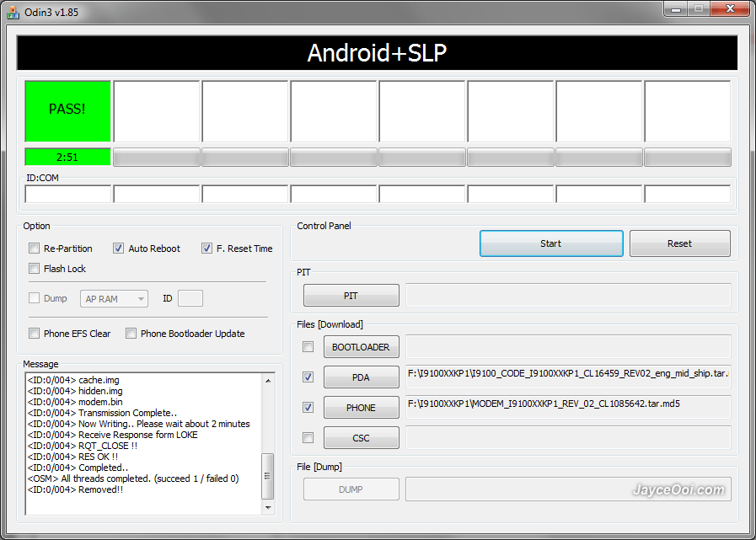Click the Android+SLP banner
The image size is (756, 540).
click(x=377, y=53)
